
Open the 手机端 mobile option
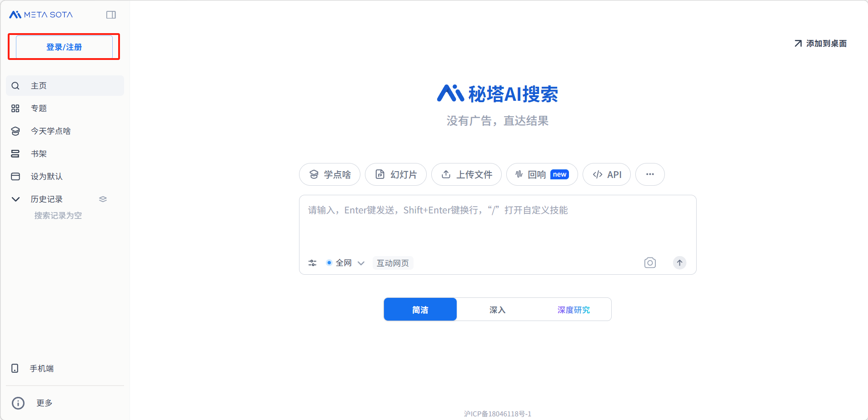[x=41, y=369]
